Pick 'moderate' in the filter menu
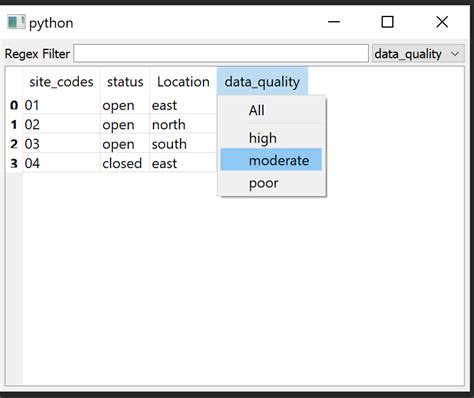The width and height of the screenshot is (474, 398). (271, 160)
